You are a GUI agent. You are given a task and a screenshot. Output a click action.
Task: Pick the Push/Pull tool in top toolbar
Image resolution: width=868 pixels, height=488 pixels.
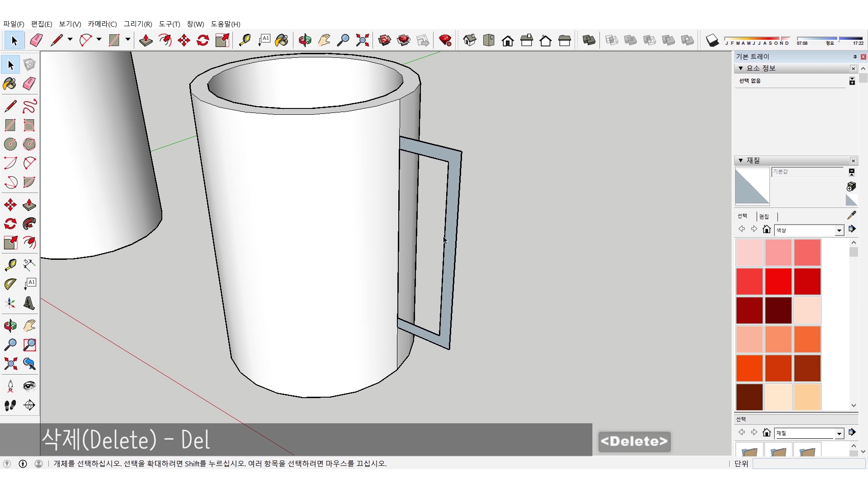coord(146,40)
